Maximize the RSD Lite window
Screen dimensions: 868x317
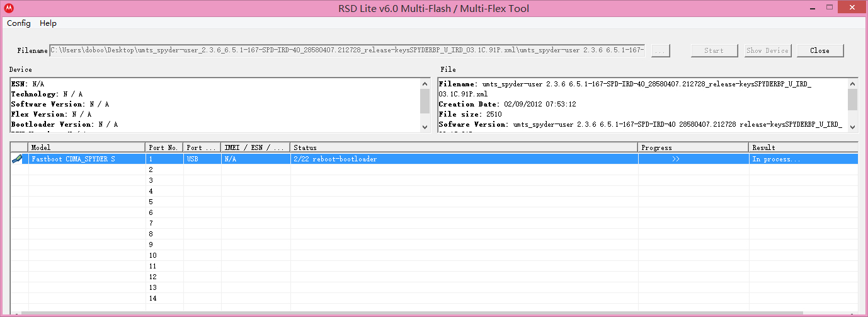(x=829, y=7)
